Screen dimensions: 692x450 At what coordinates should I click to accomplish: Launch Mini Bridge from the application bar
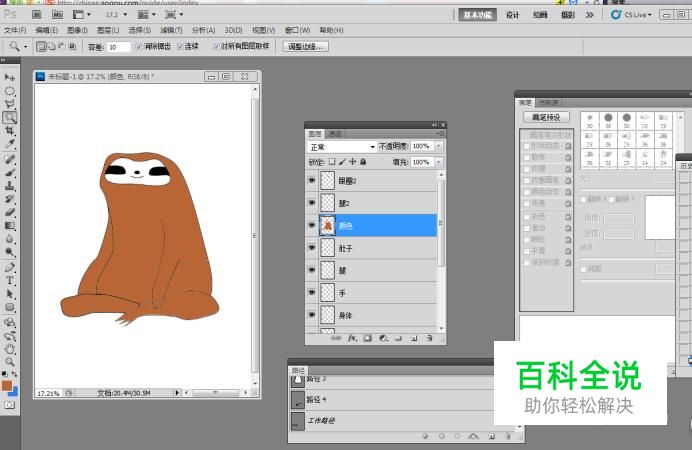57,15
